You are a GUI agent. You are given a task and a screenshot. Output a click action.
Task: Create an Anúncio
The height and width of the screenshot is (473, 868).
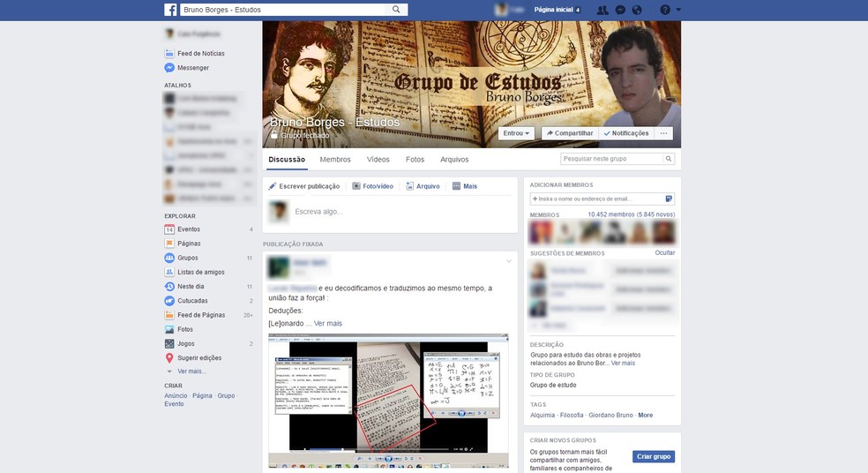[176, 395]
